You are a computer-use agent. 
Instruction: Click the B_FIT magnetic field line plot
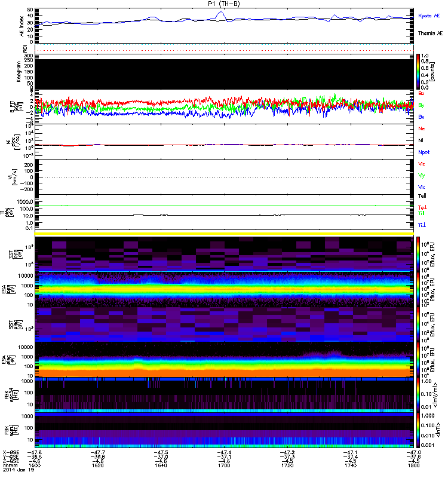(224, 107)
